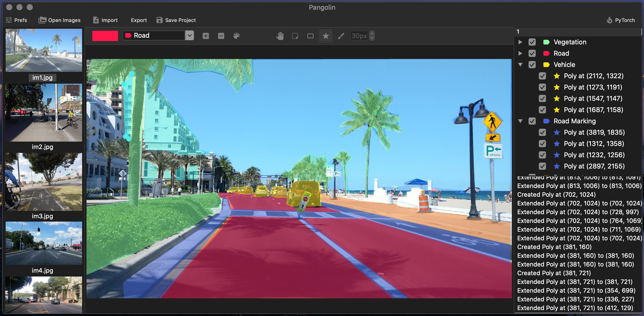644x316 pixels.
Task: Open the color palette icon
Action: click(236, 36)
